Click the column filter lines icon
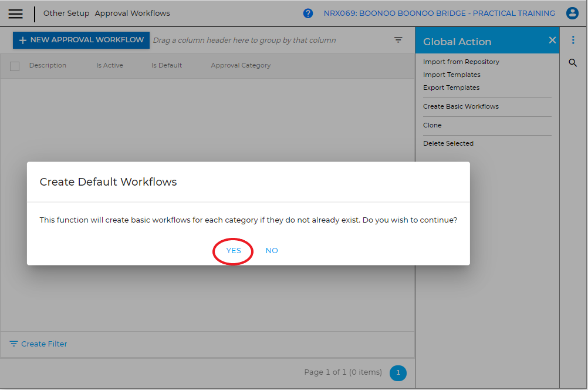This screenshot has height=390, width=588. 398,41
